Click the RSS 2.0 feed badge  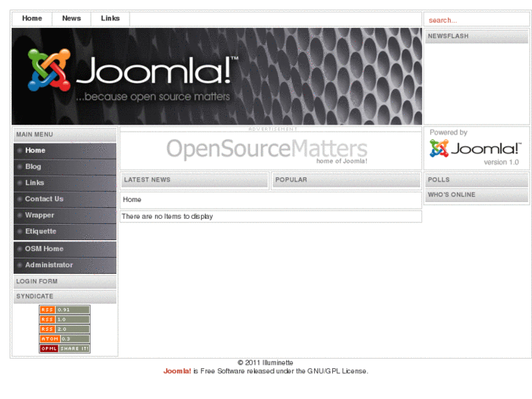pos(64,329)
